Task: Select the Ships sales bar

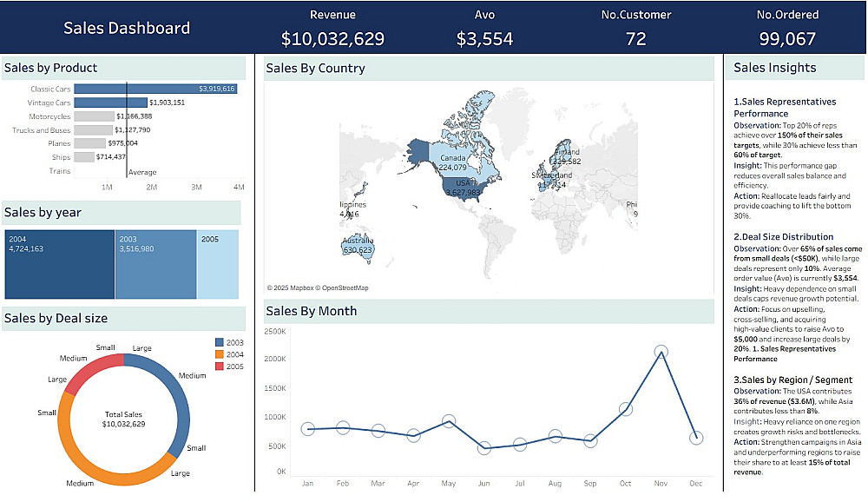Action: pyautogui.click(x=84, y=157)
